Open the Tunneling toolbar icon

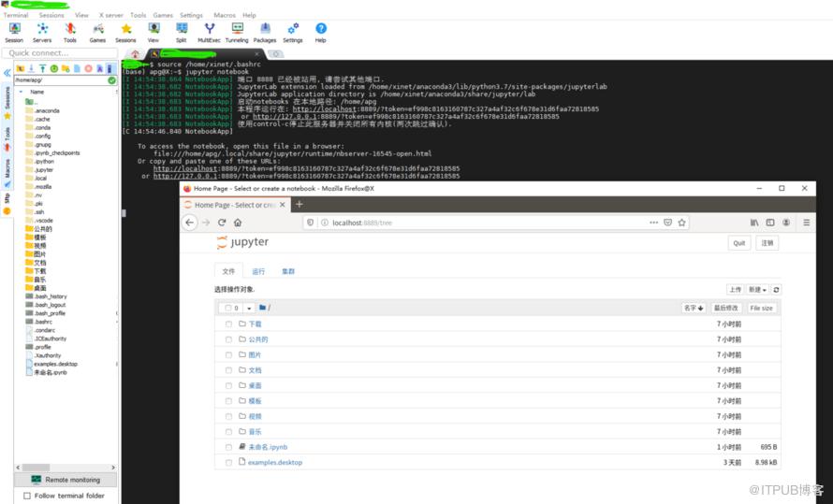click(237, 33)
